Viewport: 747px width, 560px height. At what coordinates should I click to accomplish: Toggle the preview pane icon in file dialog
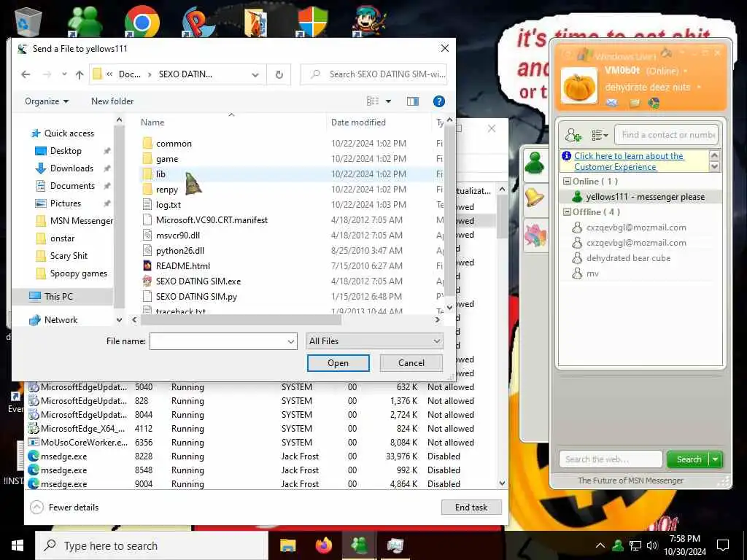click(x=413, y=101)
